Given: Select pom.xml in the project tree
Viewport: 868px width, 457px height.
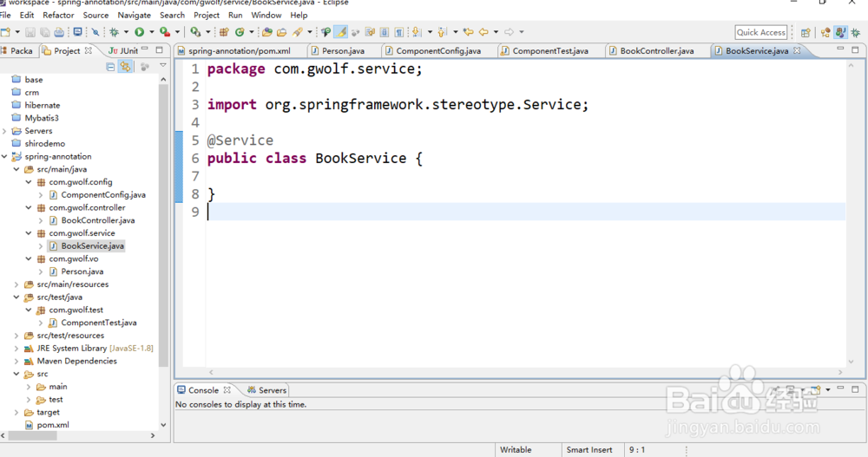Looking at the screenshot, I should coord(53,425).
